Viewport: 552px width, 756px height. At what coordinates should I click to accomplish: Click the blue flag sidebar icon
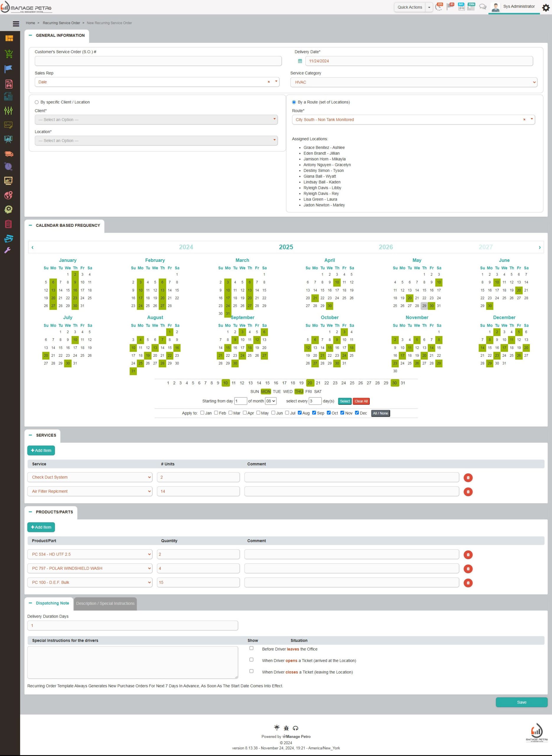click(x=9, y=69)
